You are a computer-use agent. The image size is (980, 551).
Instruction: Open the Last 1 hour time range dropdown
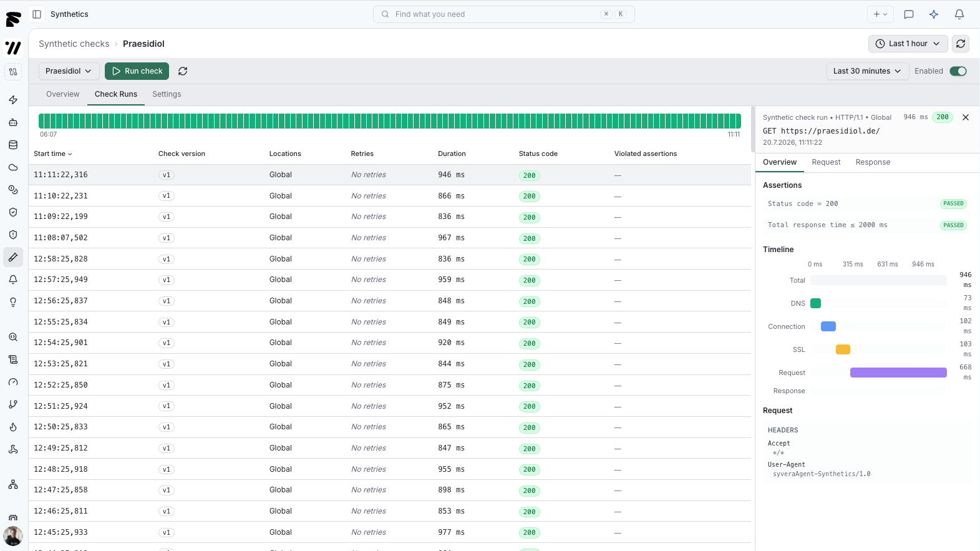point(908,44)
